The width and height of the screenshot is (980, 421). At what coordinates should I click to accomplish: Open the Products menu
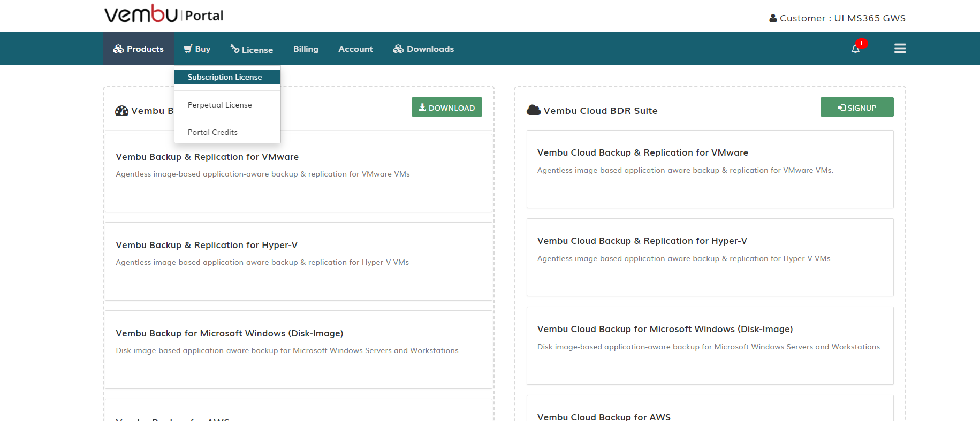(139, 49)
